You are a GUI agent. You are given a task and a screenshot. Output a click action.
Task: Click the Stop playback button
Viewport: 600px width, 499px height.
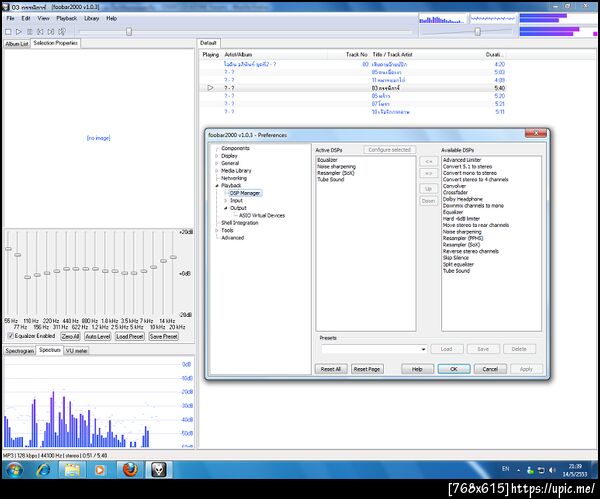pyautogui.click(x=8, y=32)
